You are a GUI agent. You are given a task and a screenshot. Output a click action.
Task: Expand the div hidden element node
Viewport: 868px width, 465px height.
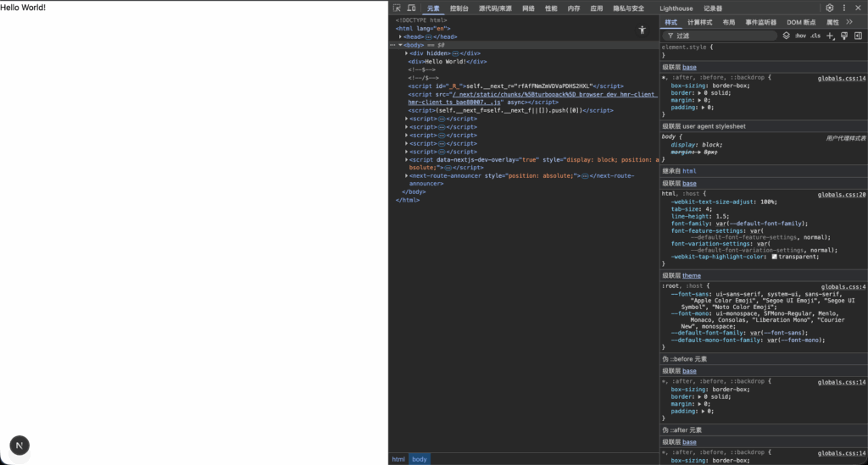click(x=407, y=53)
